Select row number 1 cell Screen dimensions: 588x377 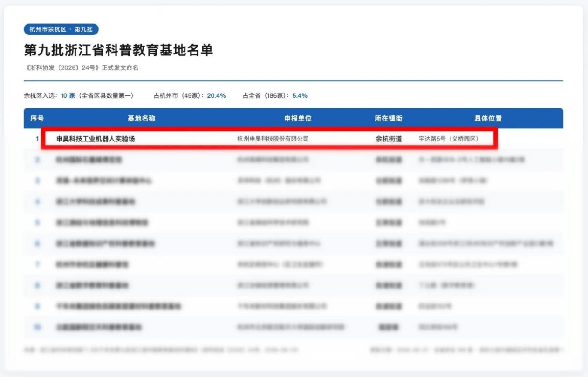point(37,139)
